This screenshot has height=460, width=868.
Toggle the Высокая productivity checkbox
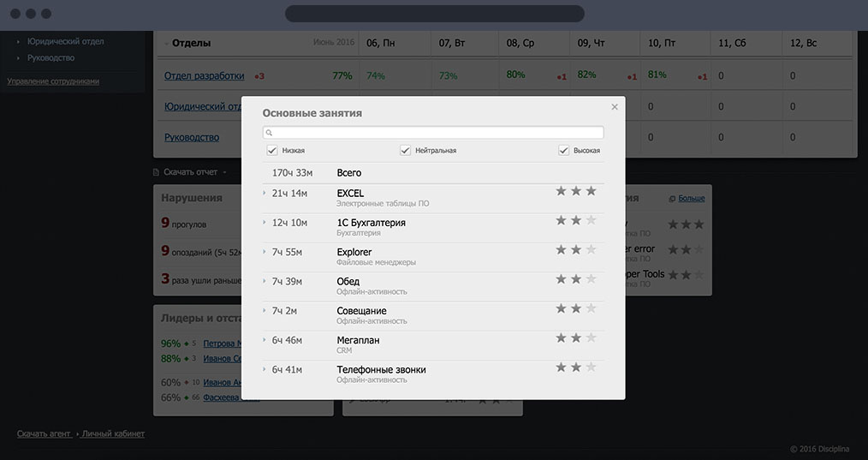tap(564, 150)
